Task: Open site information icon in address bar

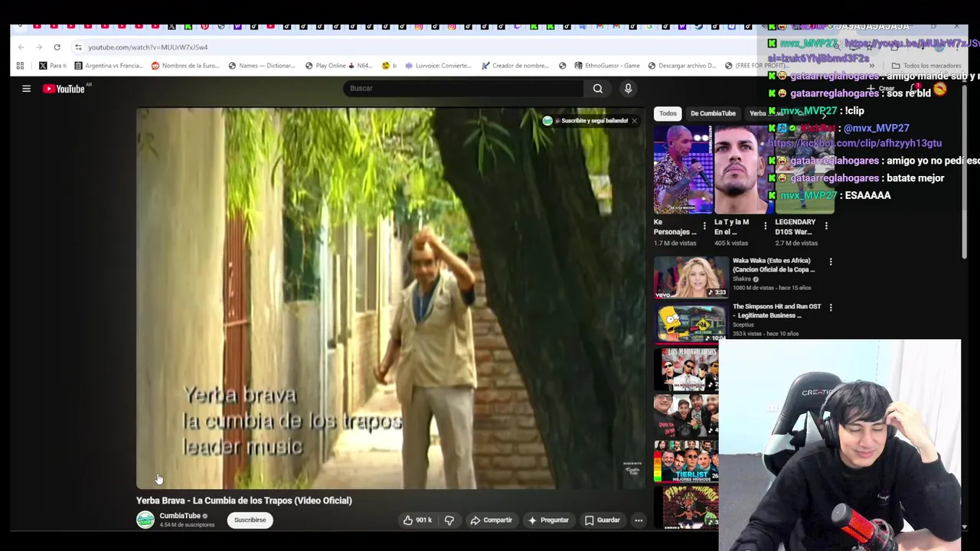Action: (78, 47)
